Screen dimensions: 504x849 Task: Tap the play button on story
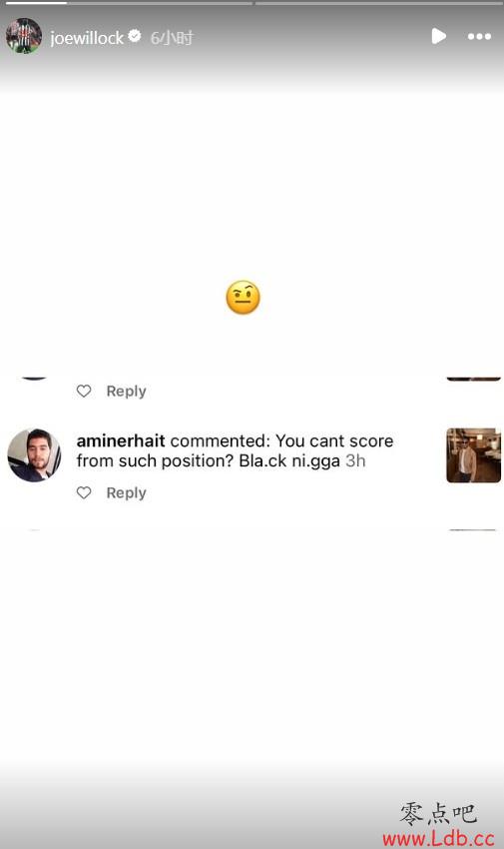click(438, 36)
